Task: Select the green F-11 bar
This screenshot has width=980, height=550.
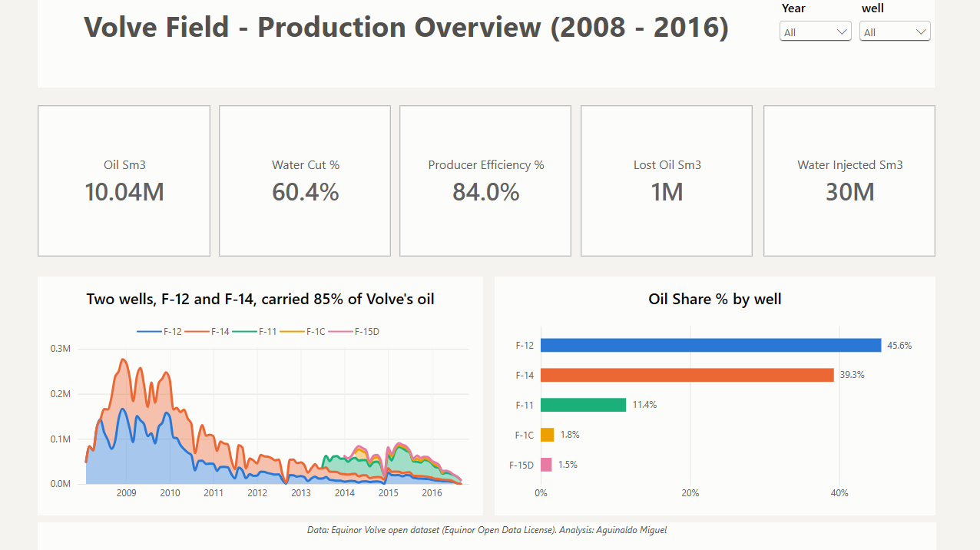Action: pyautogui.click(x=584, y=405)
